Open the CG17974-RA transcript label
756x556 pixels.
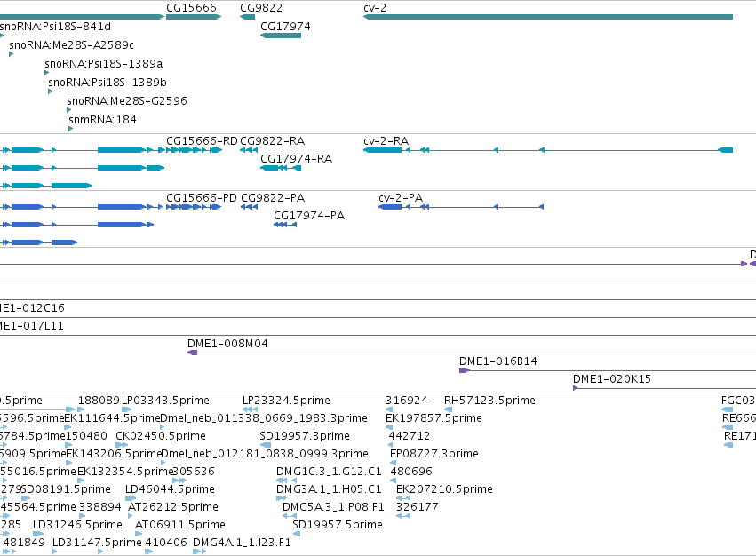coord(297,159)
